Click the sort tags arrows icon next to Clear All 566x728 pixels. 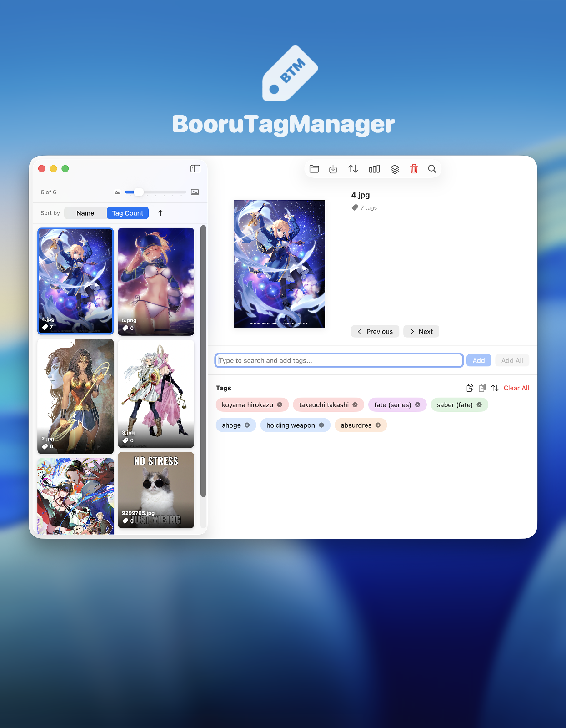point(495,388)
